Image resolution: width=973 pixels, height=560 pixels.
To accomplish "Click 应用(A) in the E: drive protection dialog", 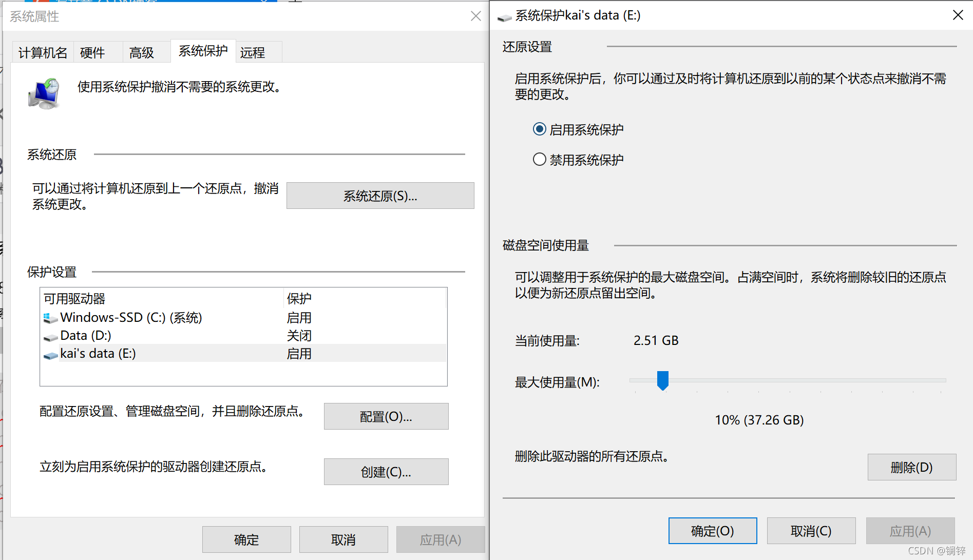I will (x=910, y=531).
